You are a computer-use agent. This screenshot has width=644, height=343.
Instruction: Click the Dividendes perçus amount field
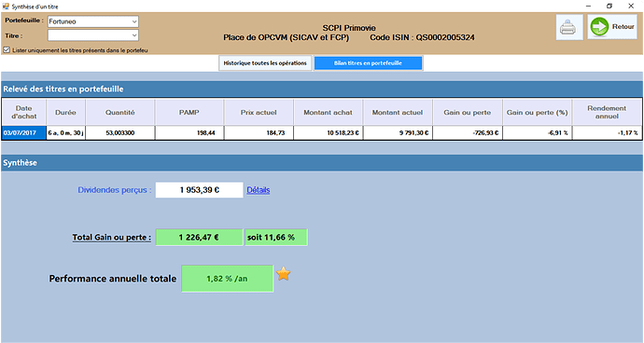coord(199,190)
